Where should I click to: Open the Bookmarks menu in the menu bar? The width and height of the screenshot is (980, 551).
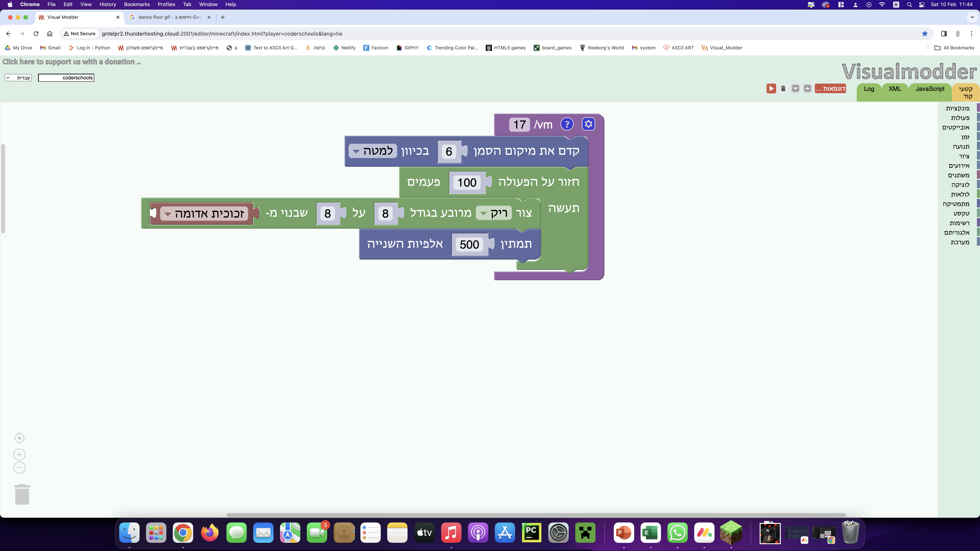[137, 5]
